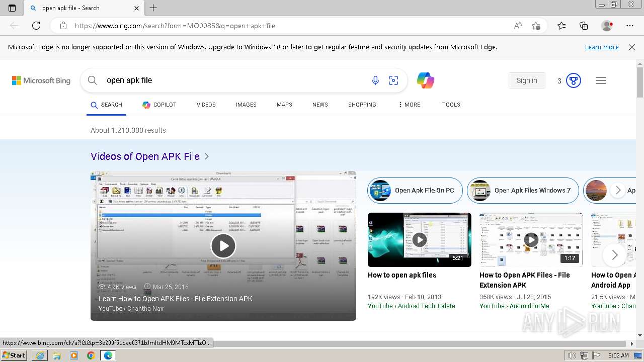Start voice search with microphone
The width and height of the screenshot is (644, 362).
(x=375, y=80)
